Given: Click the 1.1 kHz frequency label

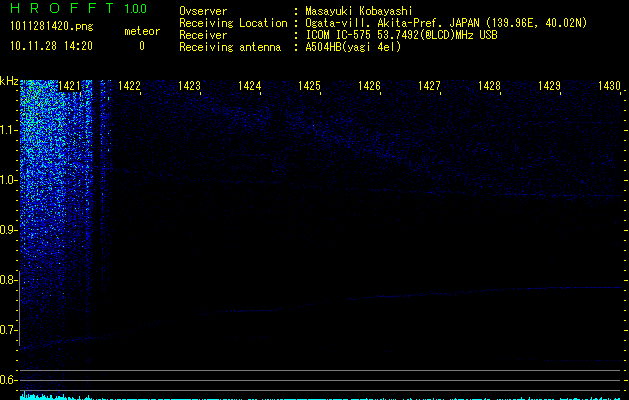Looking at the screenshot, I should [9, 130].
